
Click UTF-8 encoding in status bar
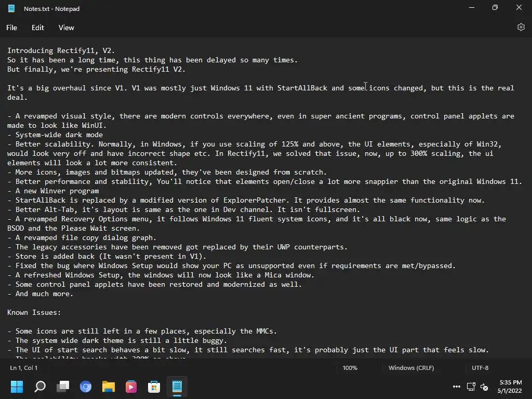coord(480,368)
